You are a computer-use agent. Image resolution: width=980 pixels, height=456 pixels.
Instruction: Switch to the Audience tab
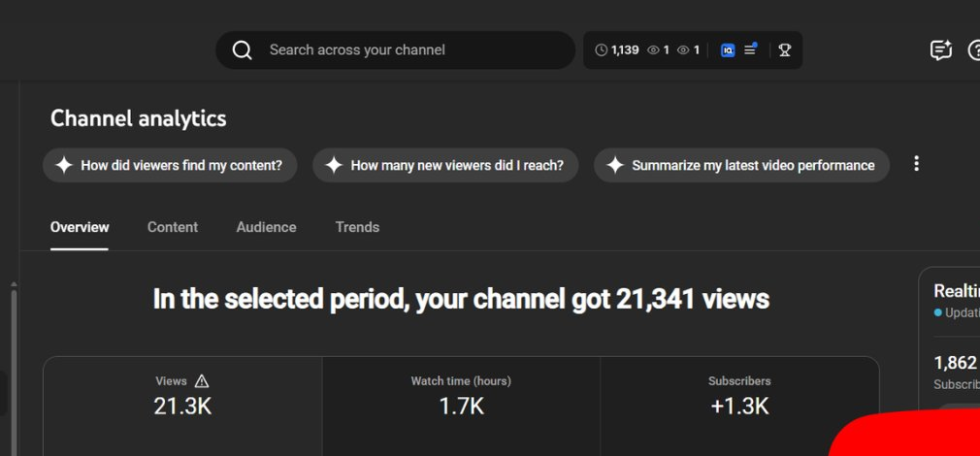tap(266, 227)
